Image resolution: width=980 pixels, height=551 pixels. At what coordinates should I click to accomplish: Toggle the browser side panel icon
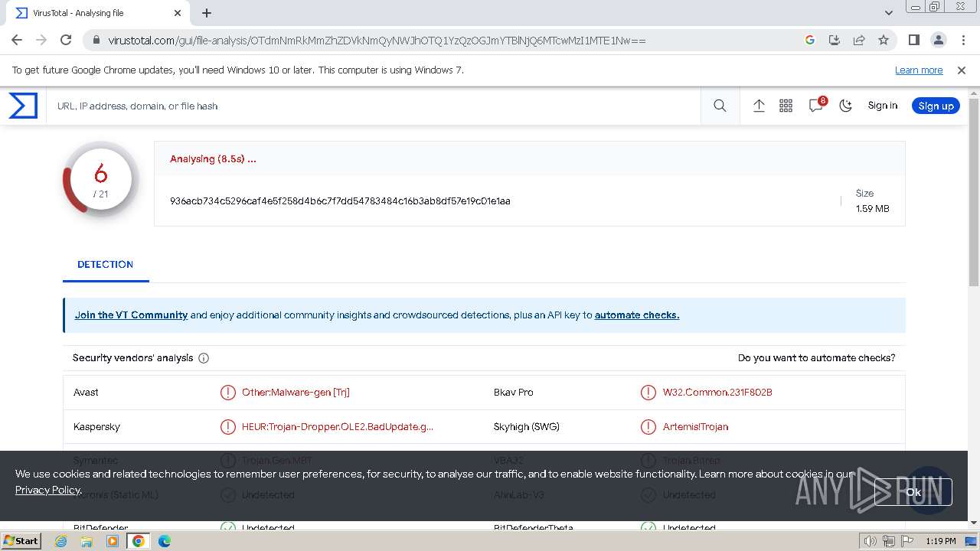coord(913,40)
